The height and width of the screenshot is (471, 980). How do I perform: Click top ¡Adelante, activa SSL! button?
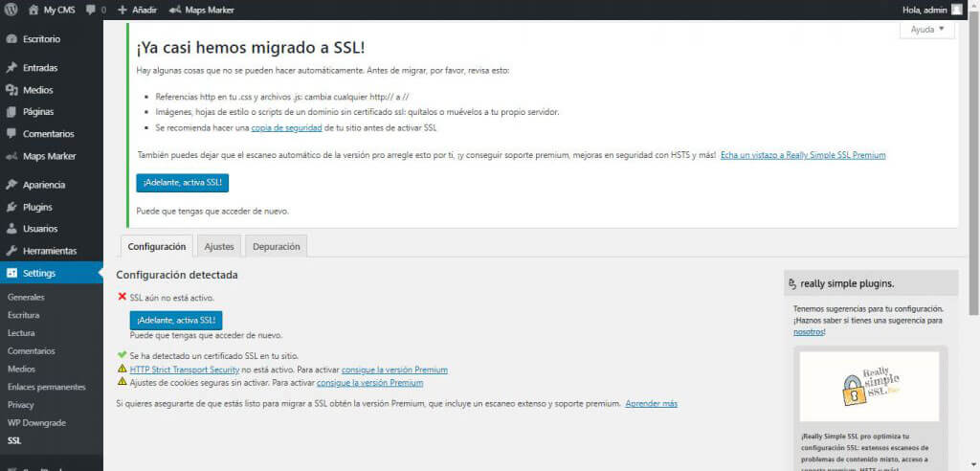click(x=183, y=183)
